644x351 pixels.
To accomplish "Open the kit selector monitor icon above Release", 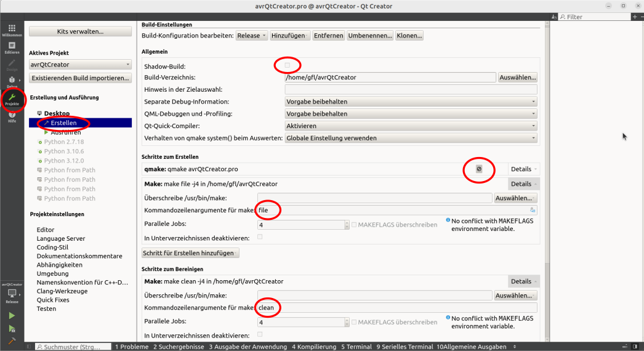I will [12, 293].
